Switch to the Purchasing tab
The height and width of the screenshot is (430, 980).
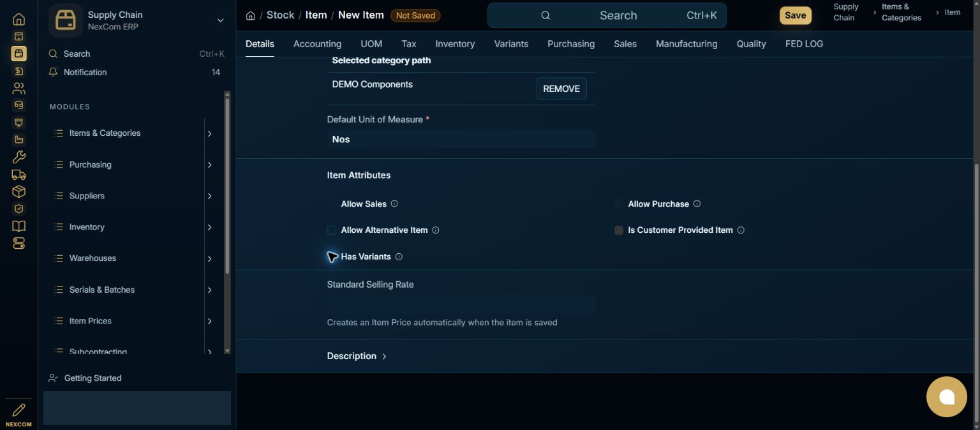pyautogui.click(x=571, y=44)
